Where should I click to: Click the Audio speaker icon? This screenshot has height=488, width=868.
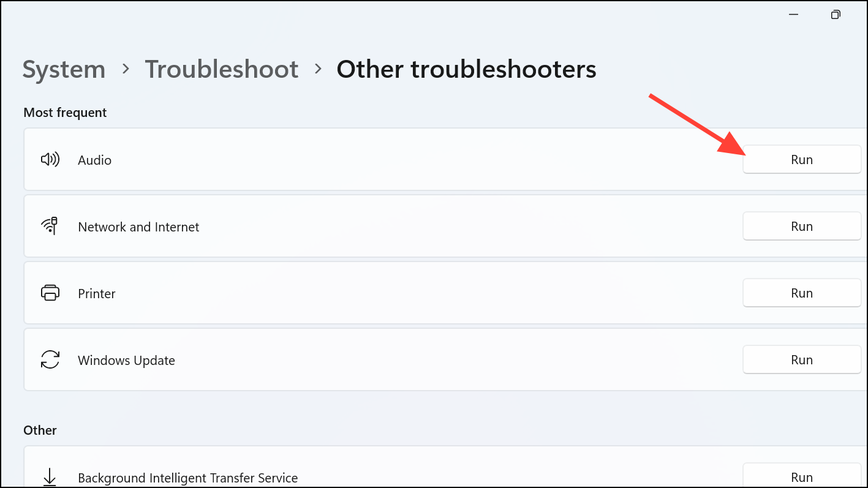tap(50, 160)
